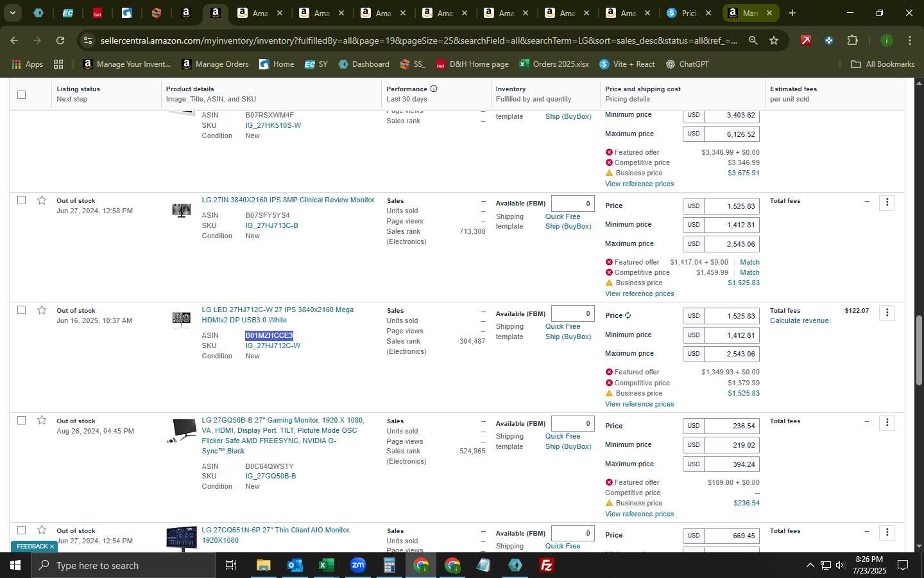Open actions menu for IG_27HJ713C-B row
Viewport: 924px width, 578px height.
pos(887,202)
